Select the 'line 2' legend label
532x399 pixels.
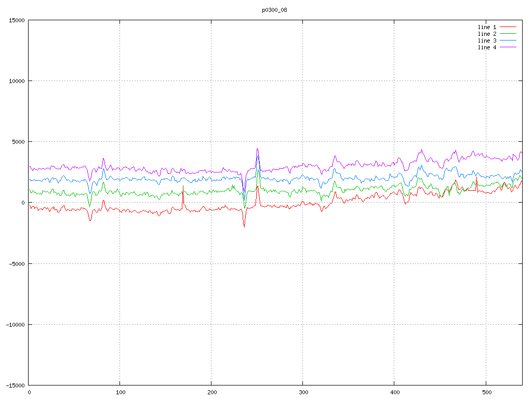[487, 34]
